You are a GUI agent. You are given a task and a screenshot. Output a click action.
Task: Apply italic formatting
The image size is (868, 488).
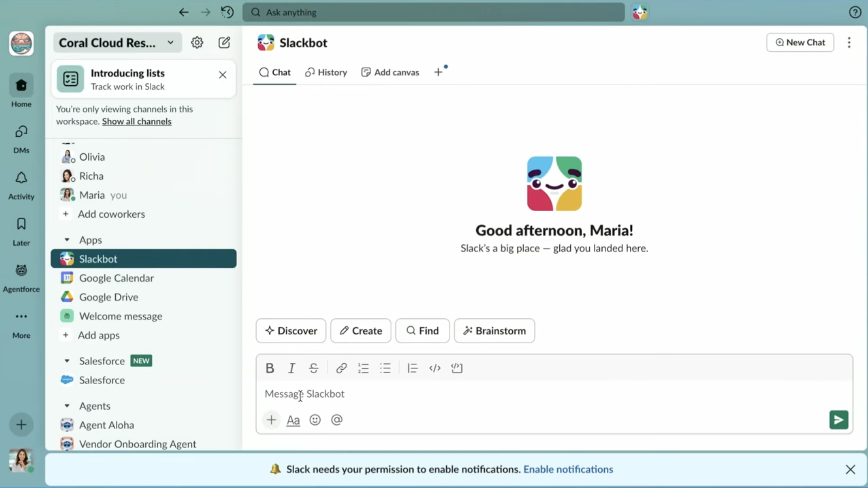pos(291,368)
